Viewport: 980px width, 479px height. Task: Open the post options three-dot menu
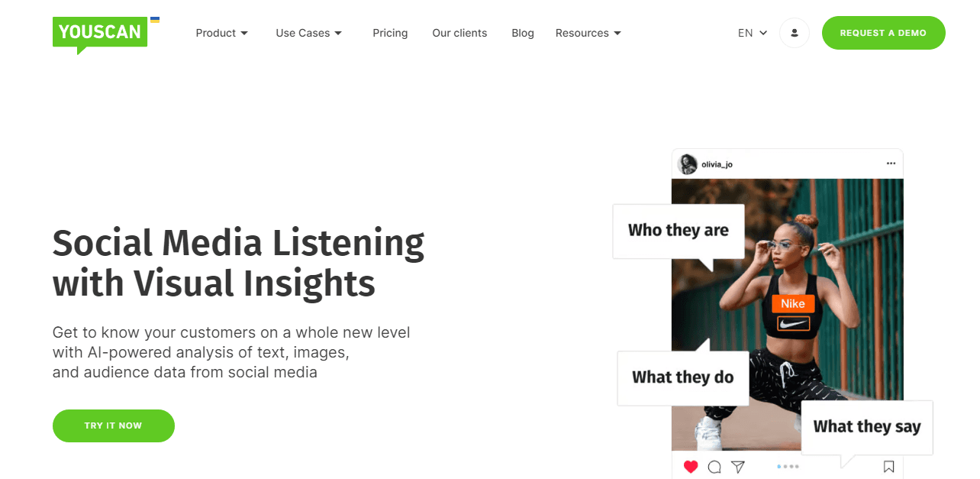890,163
